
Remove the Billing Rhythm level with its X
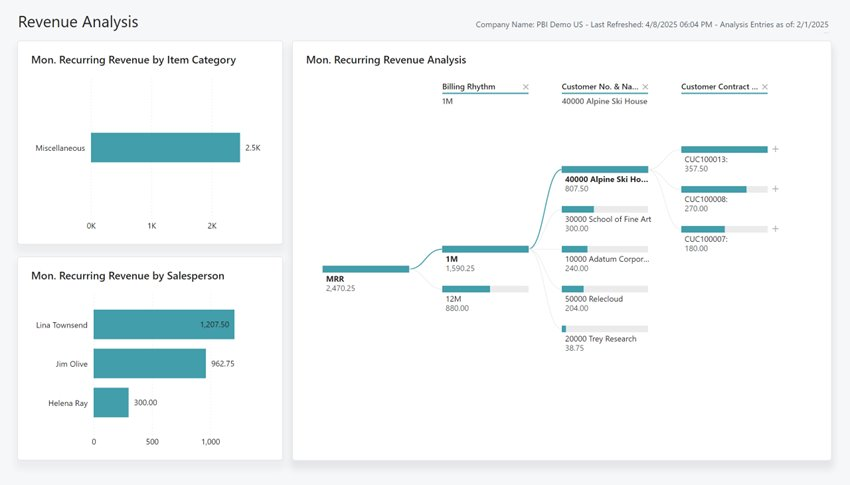525,87
